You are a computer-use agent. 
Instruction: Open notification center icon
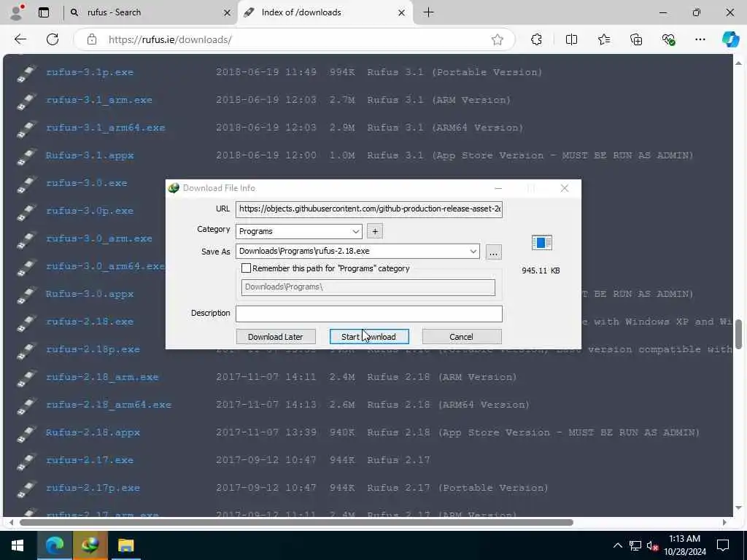pos(723,545)
